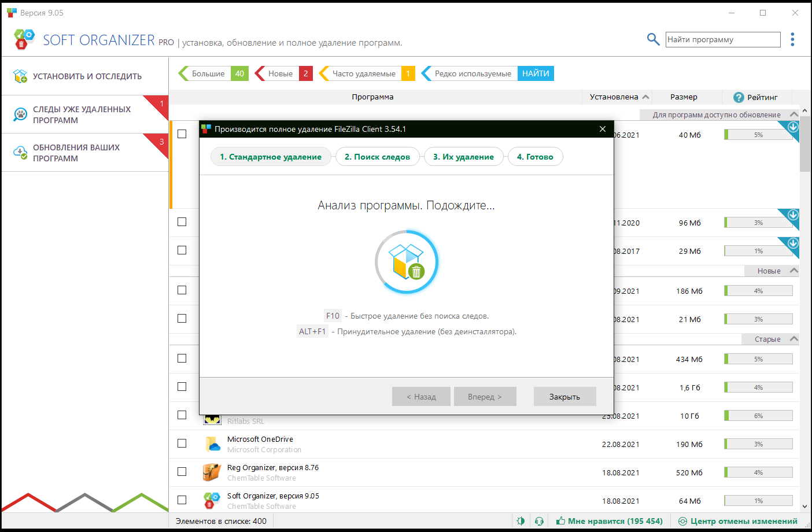Viewport: 812px width, 532px height.
Task: Close the FileZilla removal dialog
Action: click(x=603, y=129)
